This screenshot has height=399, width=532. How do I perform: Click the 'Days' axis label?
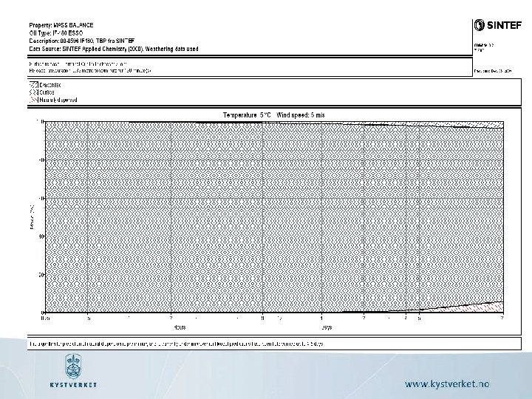point(326,327)
